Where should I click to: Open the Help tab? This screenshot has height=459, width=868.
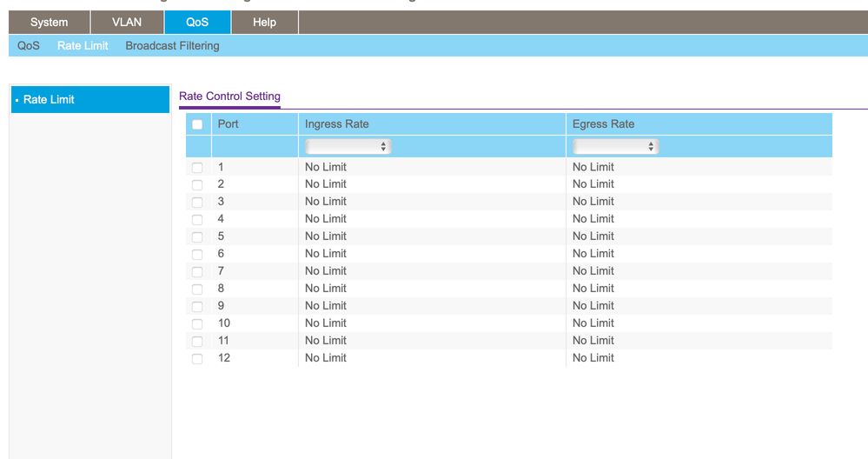tap(264, 23)
